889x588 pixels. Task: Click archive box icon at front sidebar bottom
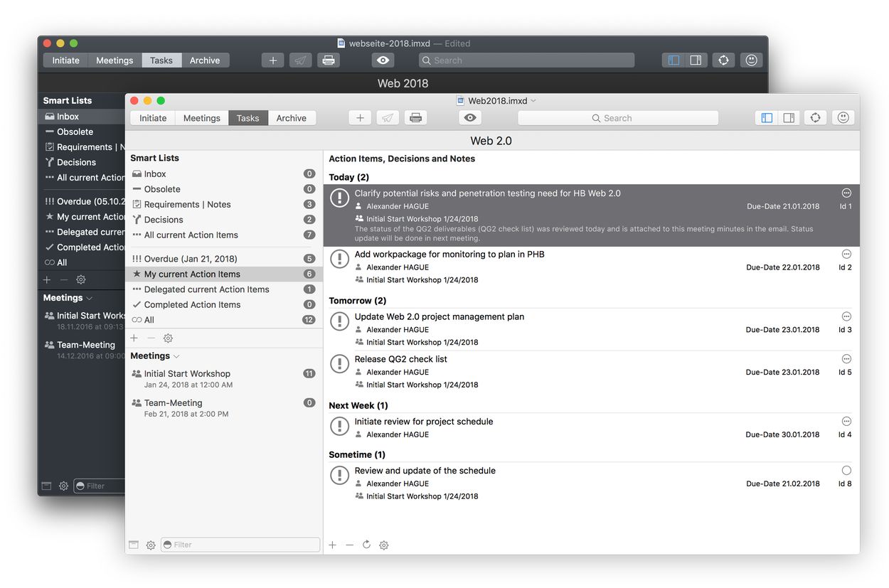click(134, 545)
